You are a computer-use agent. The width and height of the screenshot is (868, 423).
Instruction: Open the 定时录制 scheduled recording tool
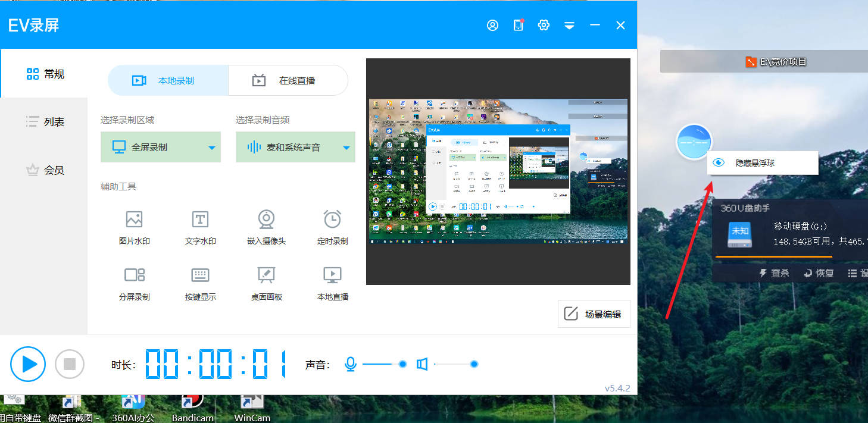[x=332, y=220]
